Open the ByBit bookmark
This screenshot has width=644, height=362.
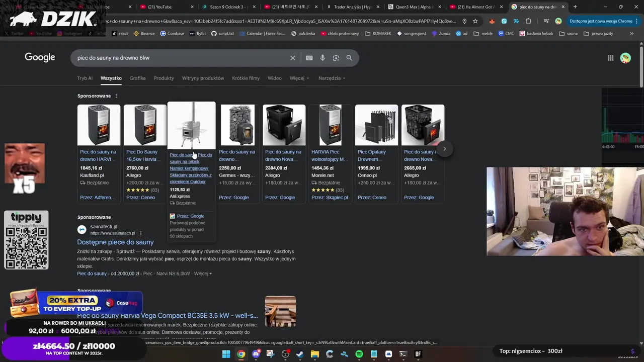tap(198, 34)
